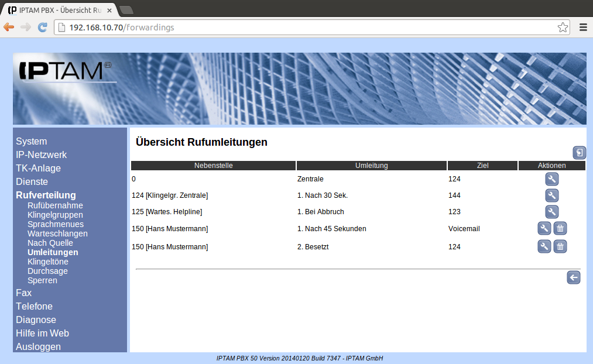This screenshot has height=364, width=593.
Task: Delete Hans Mustermann's Besetzt forwarding rule
Action: click(560, 247)
